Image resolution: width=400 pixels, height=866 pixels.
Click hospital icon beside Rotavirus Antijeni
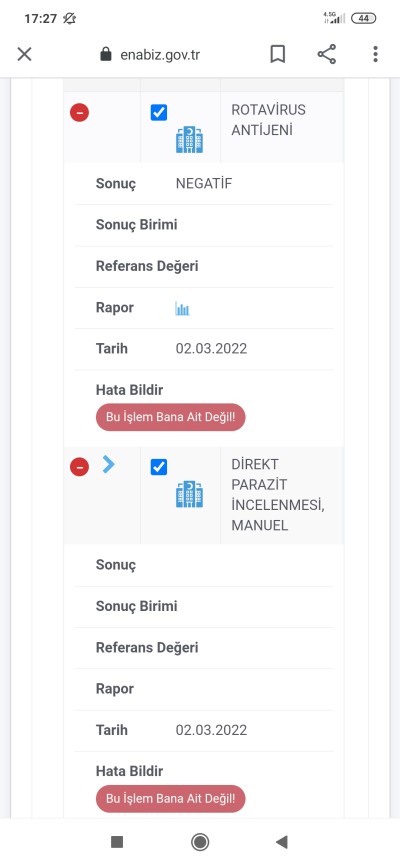click(x=190, y=140)
